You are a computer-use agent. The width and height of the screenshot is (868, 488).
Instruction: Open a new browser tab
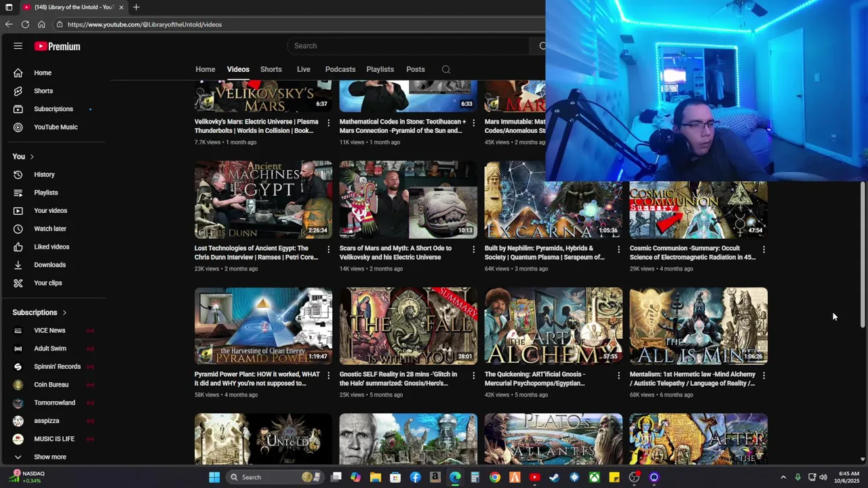tap(136, 7)
